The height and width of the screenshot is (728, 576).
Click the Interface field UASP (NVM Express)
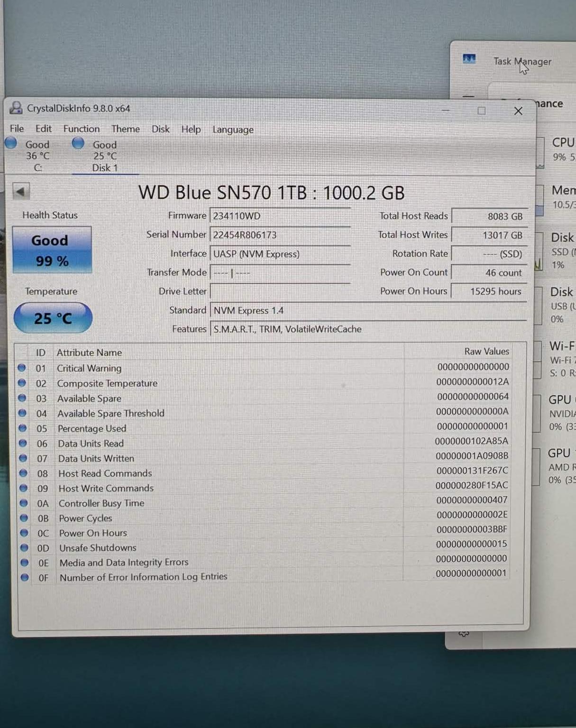coord(280,254)
